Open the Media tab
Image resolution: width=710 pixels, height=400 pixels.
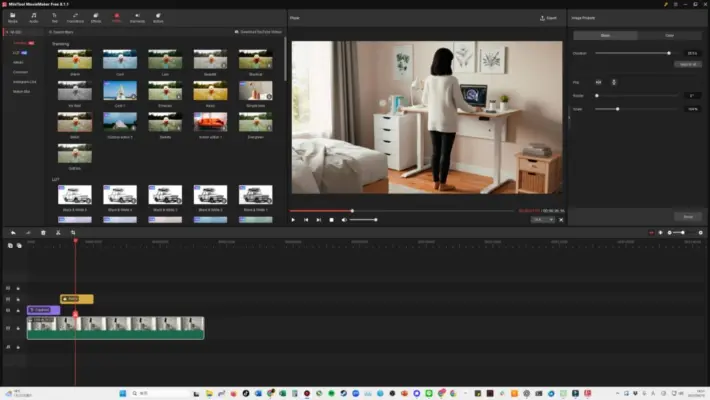13,18
